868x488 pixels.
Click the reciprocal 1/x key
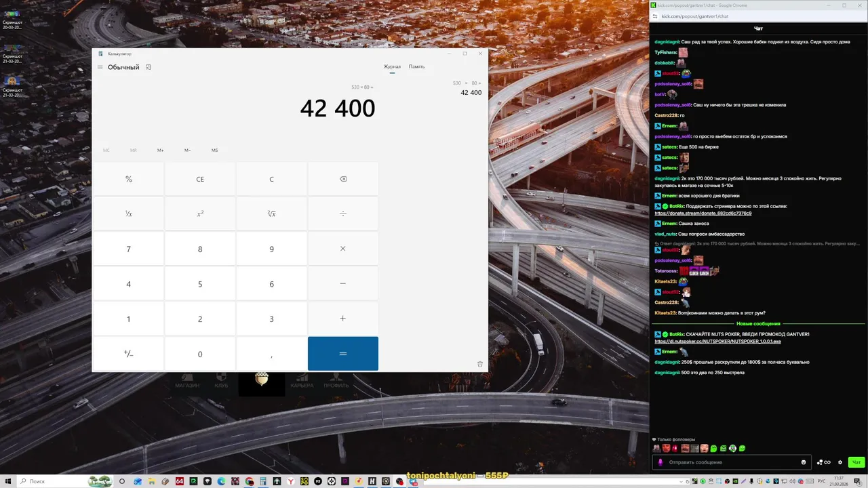click(129, 213)
